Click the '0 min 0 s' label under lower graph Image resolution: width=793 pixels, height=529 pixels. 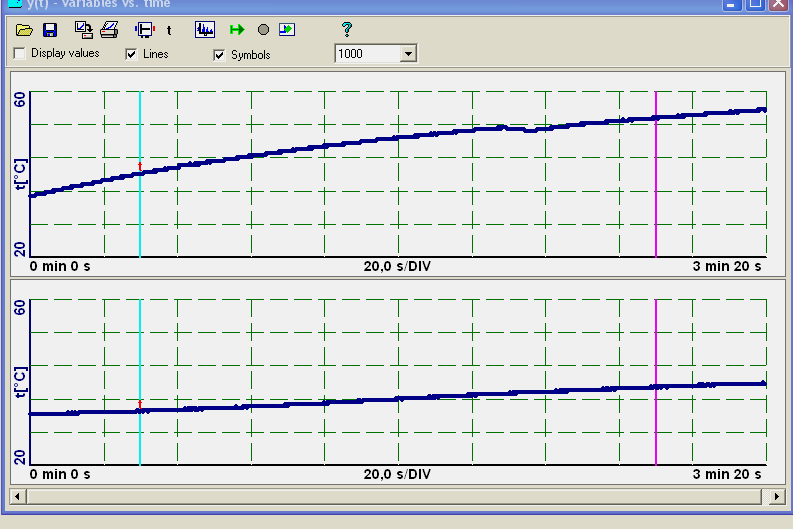[x=60, y=474]
